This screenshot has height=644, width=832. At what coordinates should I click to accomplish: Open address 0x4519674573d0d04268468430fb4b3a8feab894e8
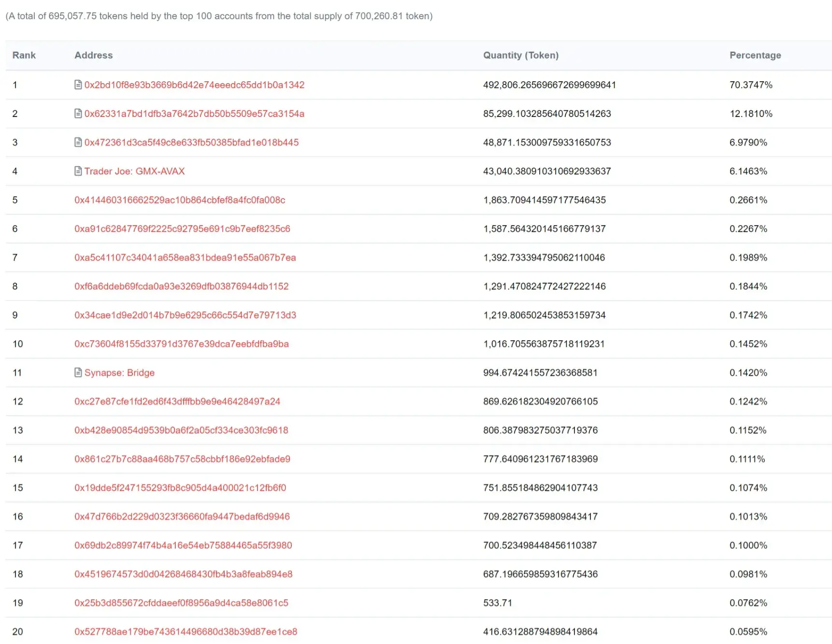click(x=183, y=574)
